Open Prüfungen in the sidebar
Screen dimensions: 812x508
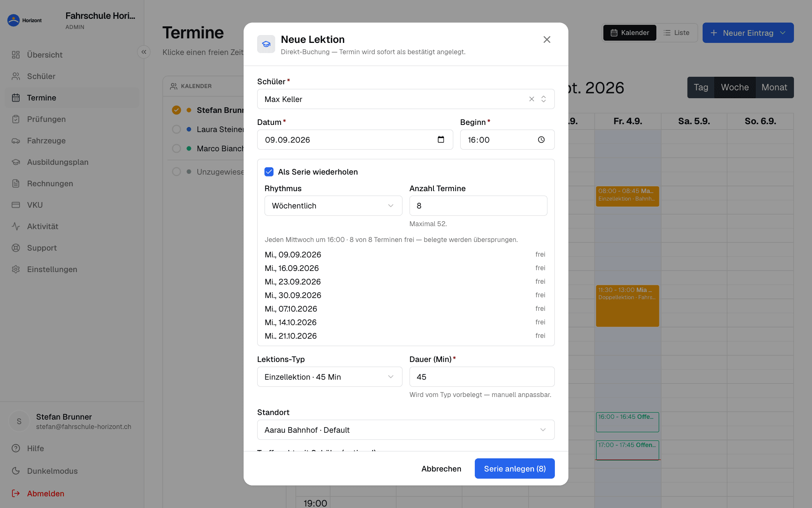[x=72, y=119]
